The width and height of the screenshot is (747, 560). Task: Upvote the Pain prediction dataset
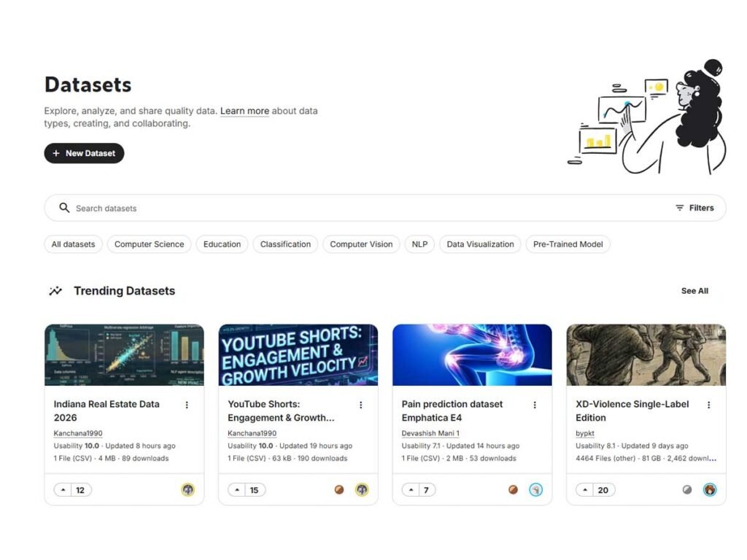(x=411, y=490)
